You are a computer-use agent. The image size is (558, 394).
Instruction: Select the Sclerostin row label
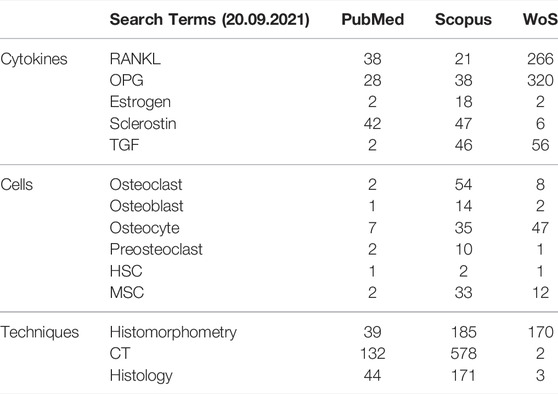pyautogui.click(x=143, y=124)
